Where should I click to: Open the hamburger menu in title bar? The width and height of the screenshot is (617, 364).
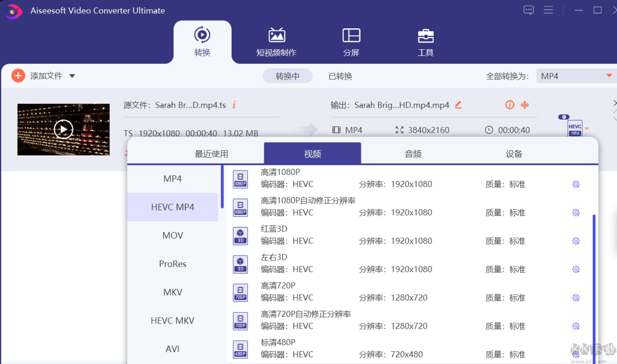click(x=548, y=10)
